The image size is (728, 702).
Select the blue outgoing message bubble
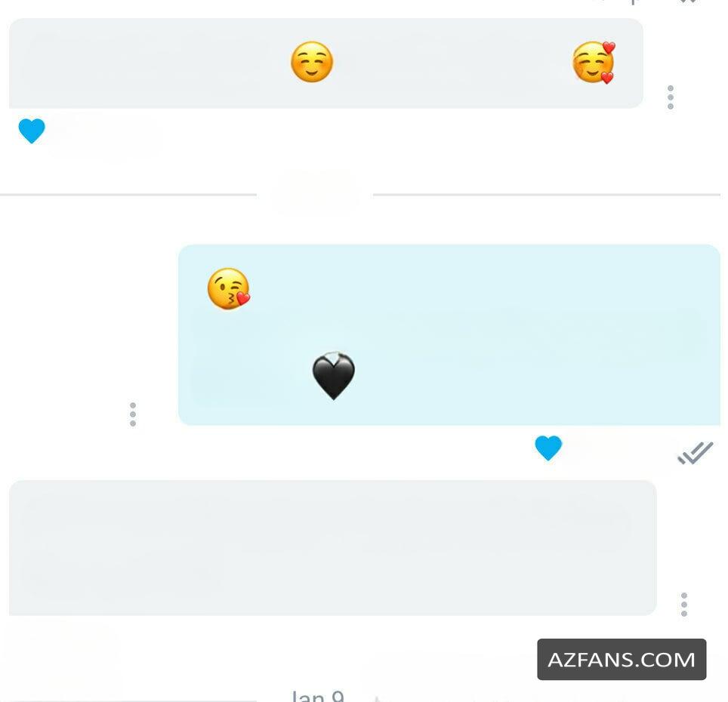click(x=449, y=334)
